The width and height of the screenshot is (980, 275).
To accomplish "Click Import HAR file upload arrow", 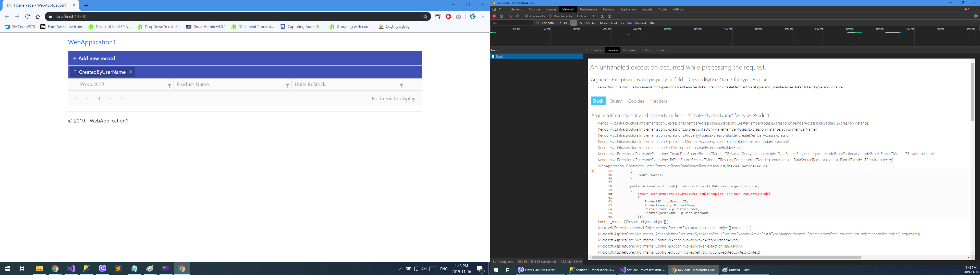I will click(x=602, y=16).
